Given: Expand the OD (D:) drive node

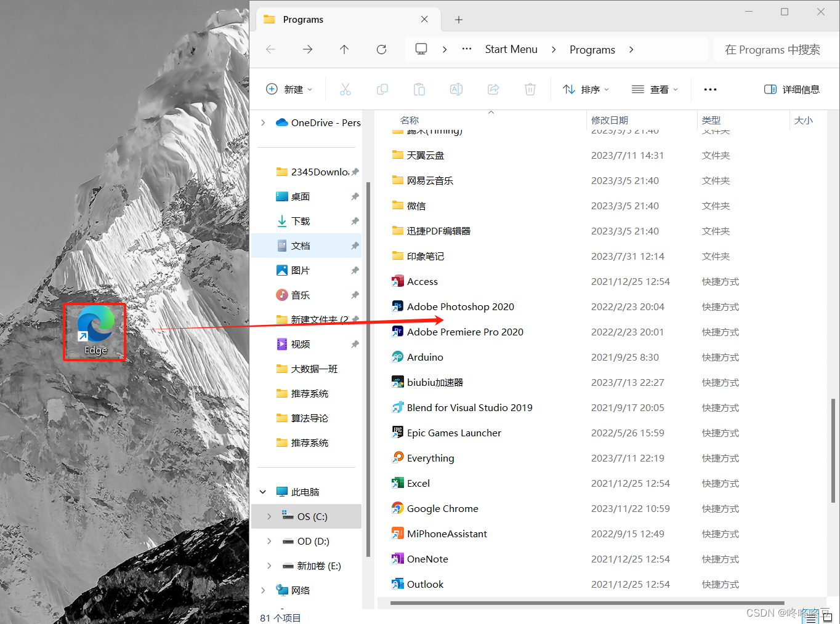Looking at the screenshot, I should point(269,541).
